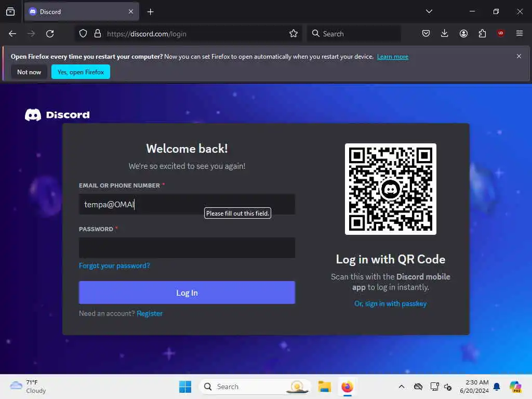Open the muted volume tray icon
This screenshot has height=399, width=532.
(x=448, y=387)
